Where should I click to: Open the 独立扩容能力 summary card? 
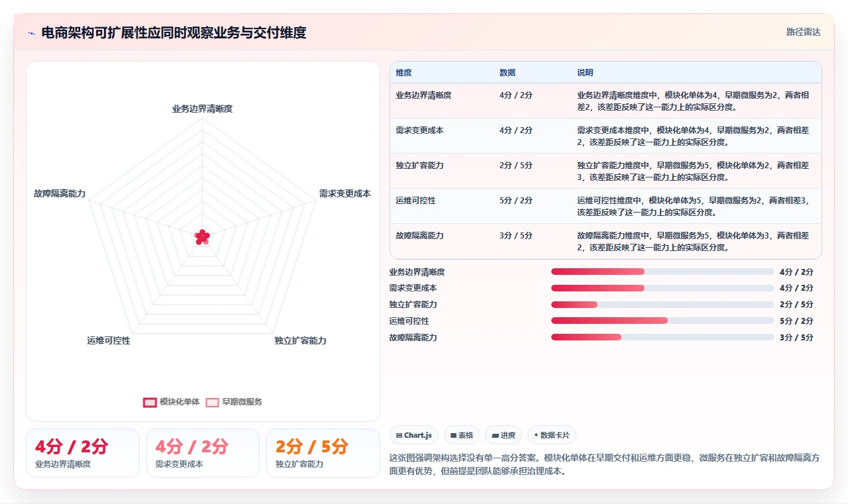click(323, 453)
